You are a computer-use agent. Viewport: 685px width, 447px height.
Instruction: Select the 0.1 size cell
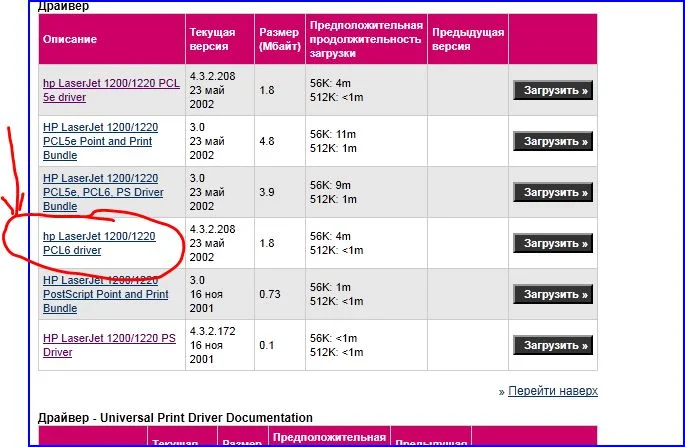click(x=280, y=345)
